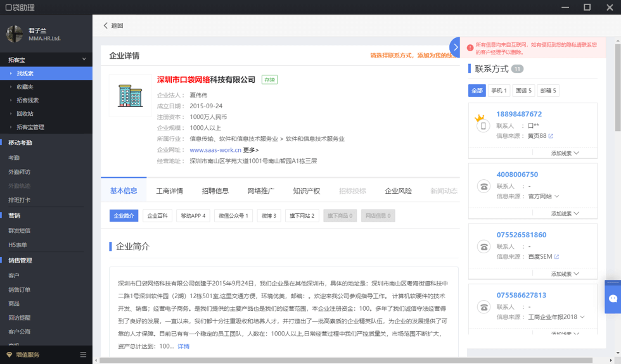Click the back arrow next to 返回
Viewport: 621px width, 364px height.
pyautogui.click(x=106, y=26)
